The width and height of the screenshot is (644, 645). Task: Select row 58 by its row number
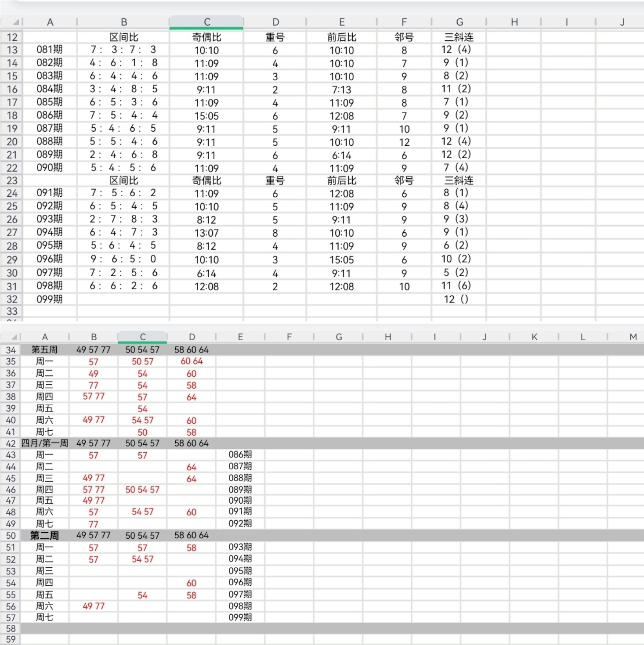coord(11,628)
